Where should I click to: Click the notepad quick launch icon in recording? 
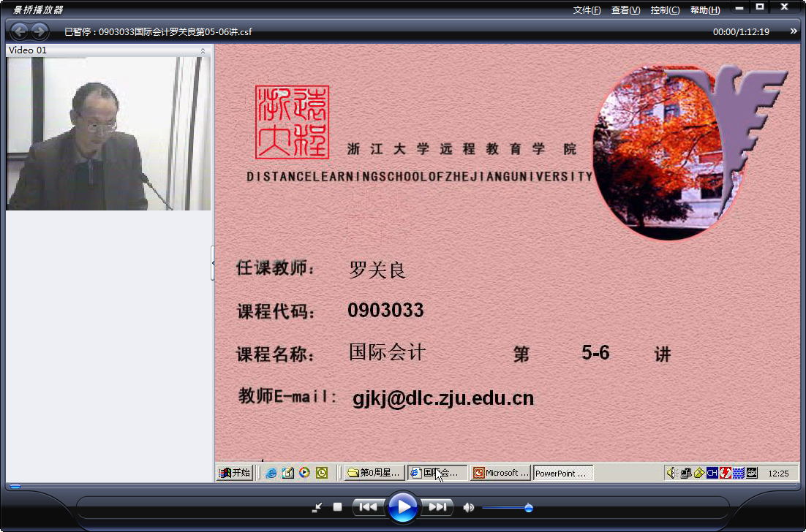pyautogui.click(x=288, y=472)
